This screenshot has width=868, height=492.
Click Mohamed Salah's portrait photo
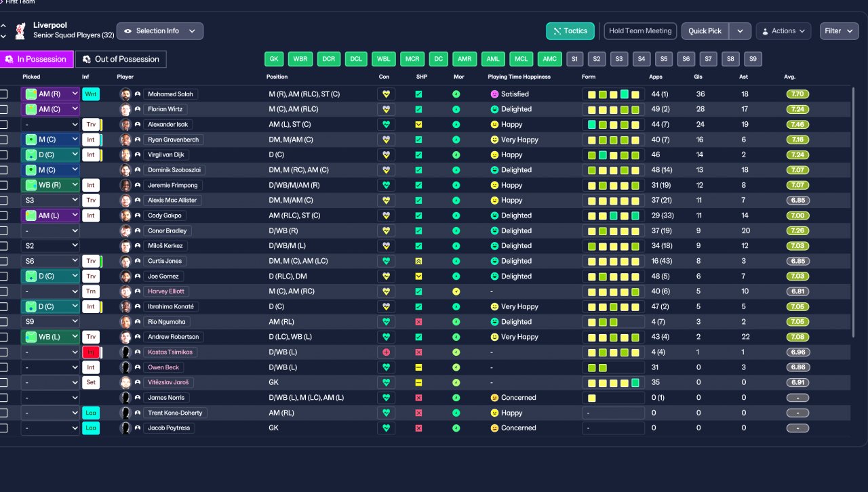click(x=125, y=94)
